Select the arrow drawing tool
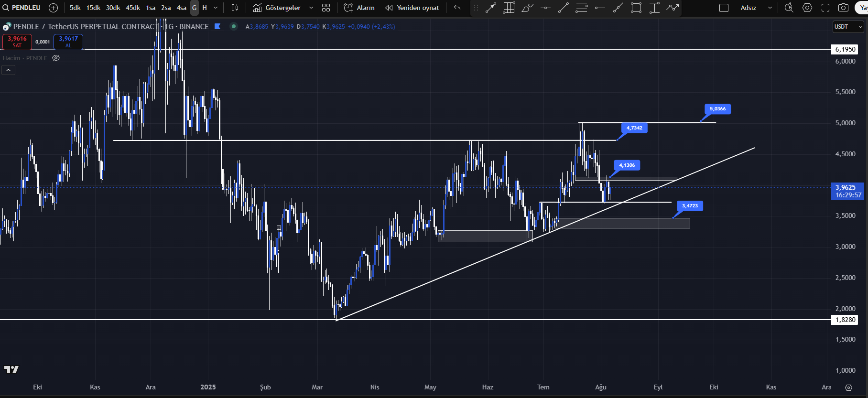Viewport: 868px width, 398px height. (491, 8)
